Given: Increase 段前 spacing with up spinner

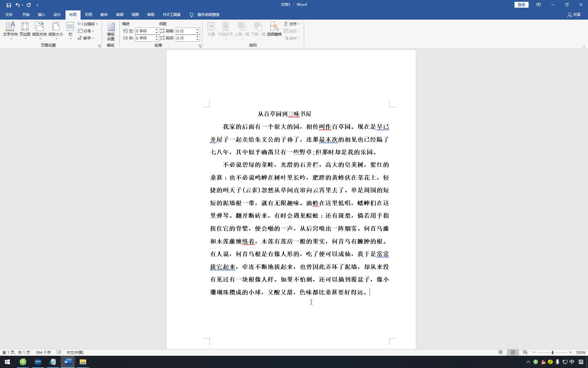Looking at the screenshot, I should coord(198,30).
